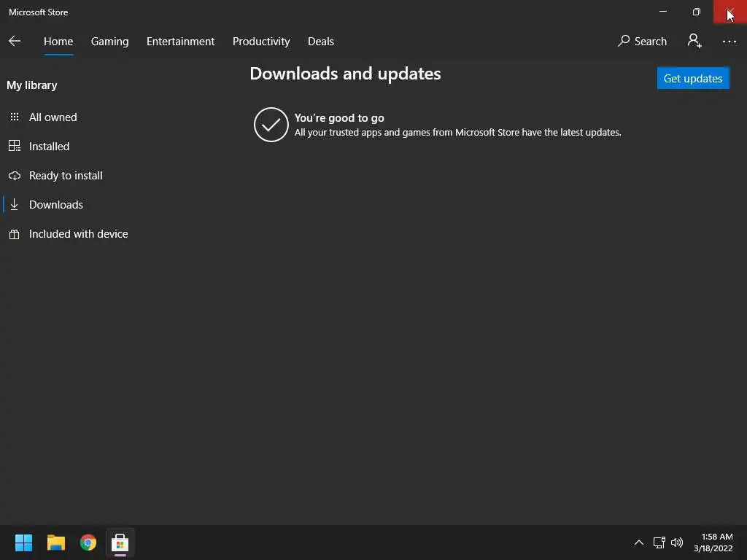
Task: Select the Ready to install label
Action: tap(66, 176)
